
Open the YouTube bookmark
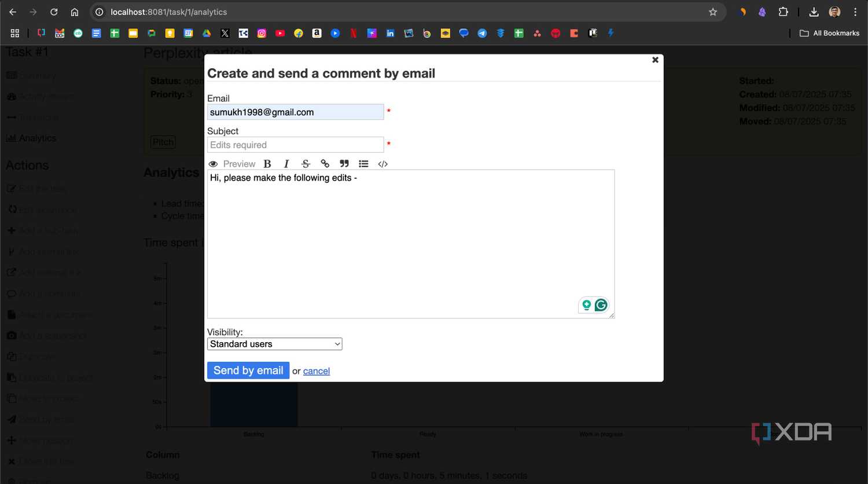(x=280, y=33)
